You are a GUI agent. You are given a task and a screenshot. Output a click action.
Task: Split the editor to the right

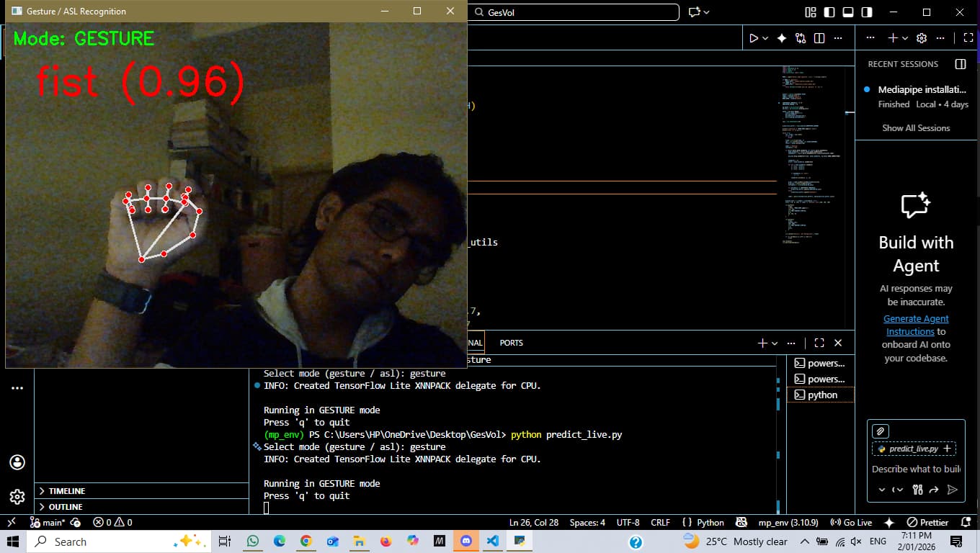click(819, 38)
